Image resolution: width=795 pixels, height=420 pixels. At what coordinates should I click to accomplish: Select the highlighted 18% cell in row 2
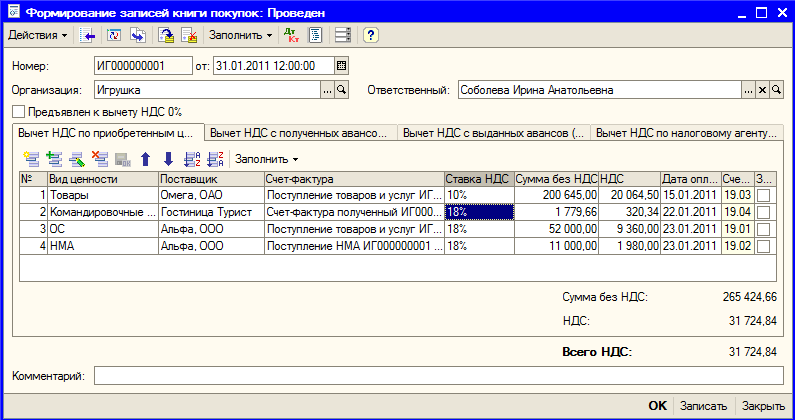click(479, 212)
